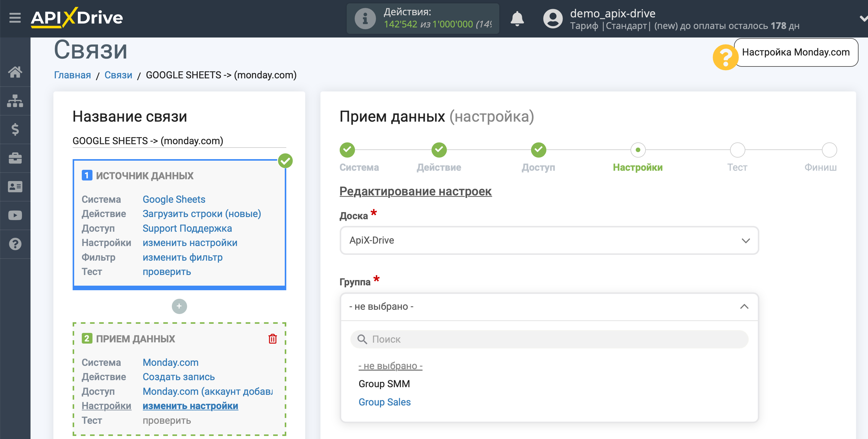Image resolution: width=868 pixels, height=439 pixels.
Task: Open the contact card sidebar icon
Action: coord(15,187)
